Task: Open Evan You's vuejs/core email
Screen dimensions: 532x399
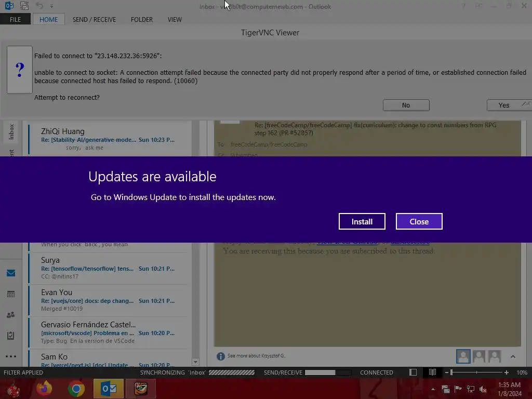Action: 109,300
